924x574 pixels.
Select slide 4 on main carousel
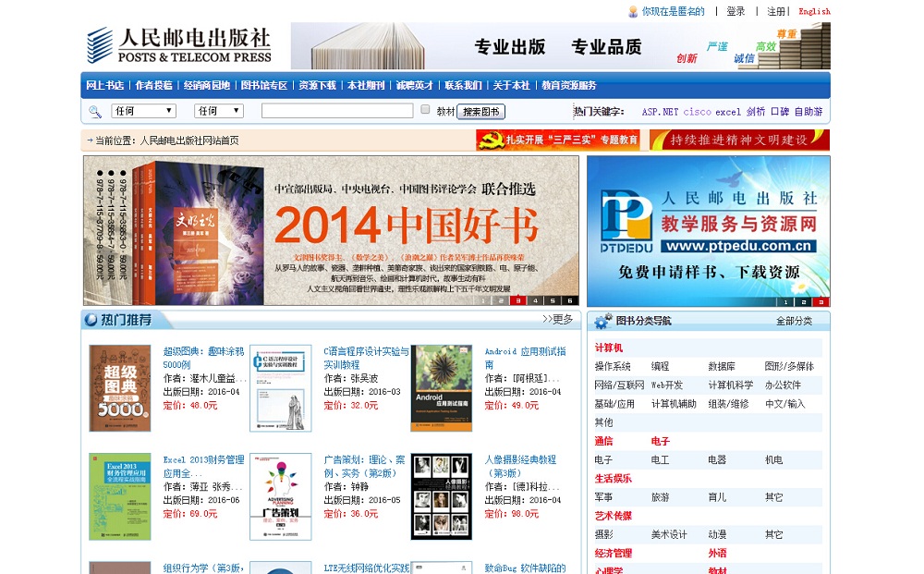(x=535, y=300)
